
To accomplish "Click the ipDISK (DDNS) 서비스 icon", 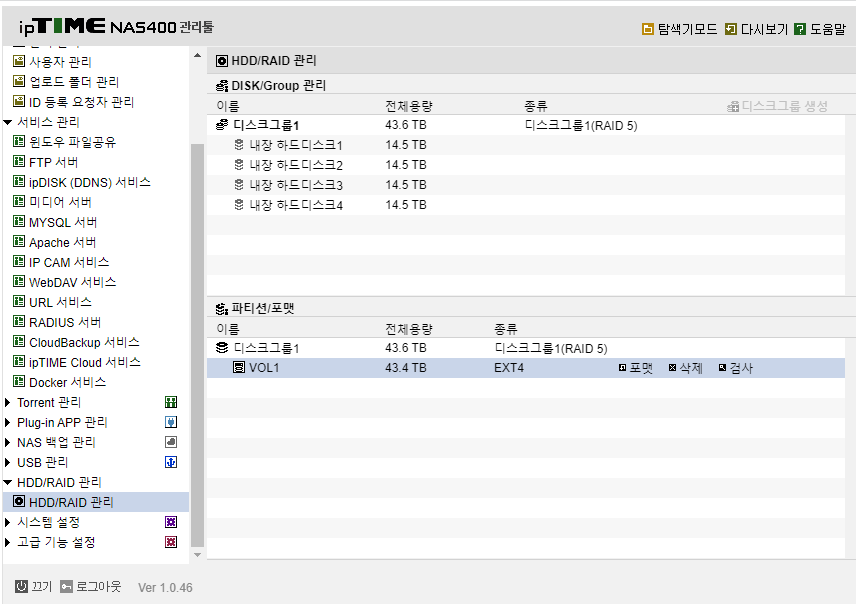I will 19,181.
